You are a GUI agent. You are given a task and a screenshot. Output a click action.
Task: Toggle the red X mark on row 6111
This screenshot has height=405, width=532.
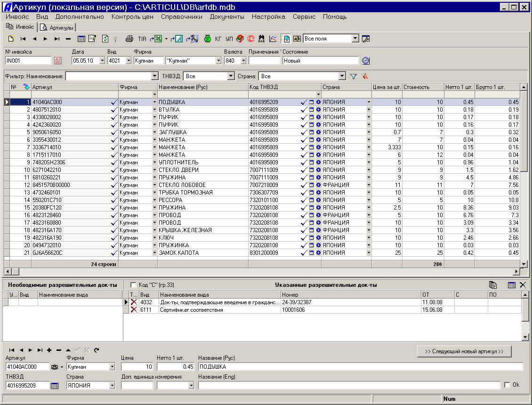[x=134, y=310]
